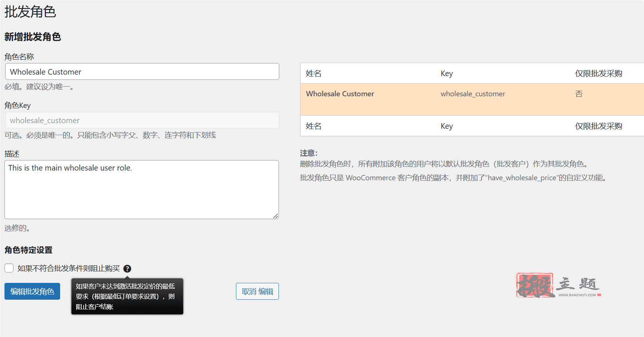Click the 批发角色 page title
This screenshot has width=644, height=337.
point(30,12)
